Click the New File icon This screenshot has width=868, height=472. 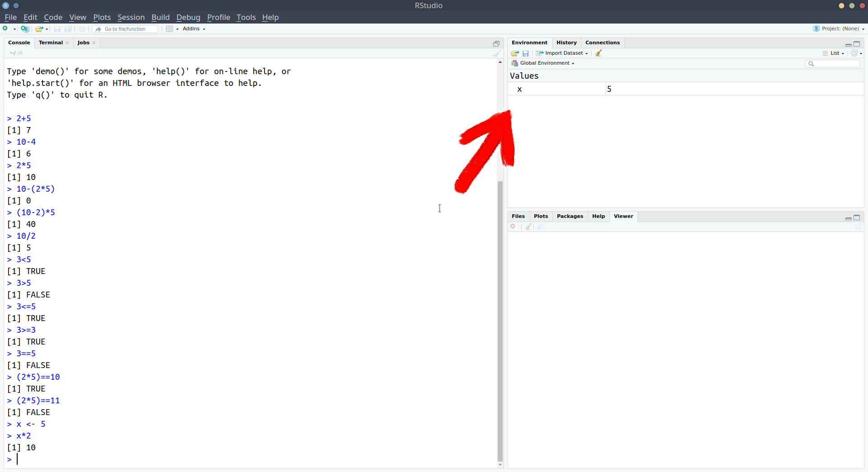pos(5,29)
